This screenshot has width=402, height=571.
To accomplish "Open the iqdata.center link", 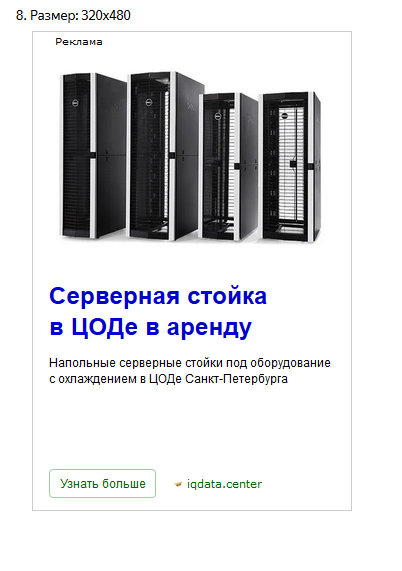I will (224, 484).
